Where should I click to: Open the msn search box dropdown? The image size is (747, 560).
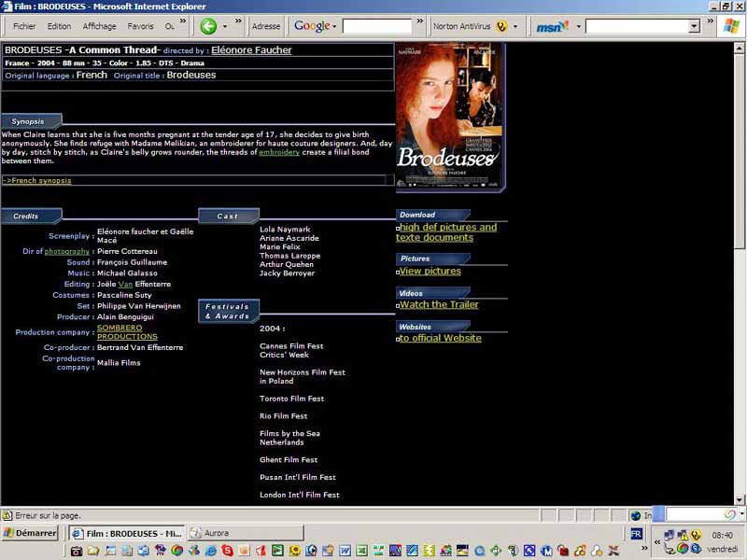tap(694, 26)
